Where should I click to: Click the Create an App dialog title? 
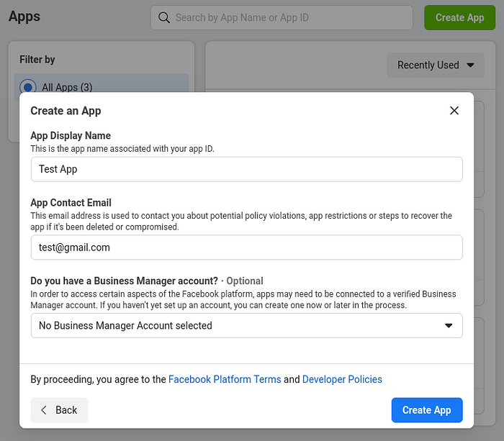coord(66,111)
